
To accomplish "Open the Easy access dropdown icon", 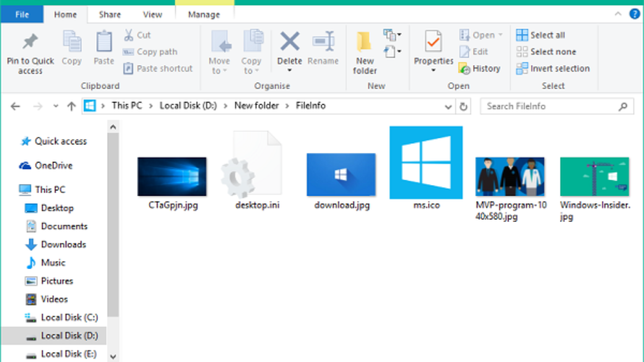I will tap(392, 51).
